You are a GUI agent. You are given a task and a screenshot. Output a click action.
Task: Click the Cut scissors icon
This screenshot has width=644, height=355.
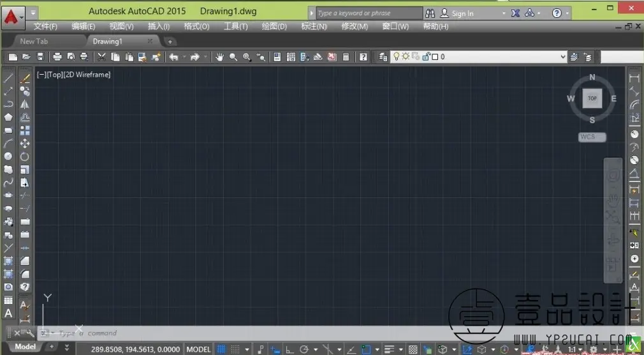101,57
